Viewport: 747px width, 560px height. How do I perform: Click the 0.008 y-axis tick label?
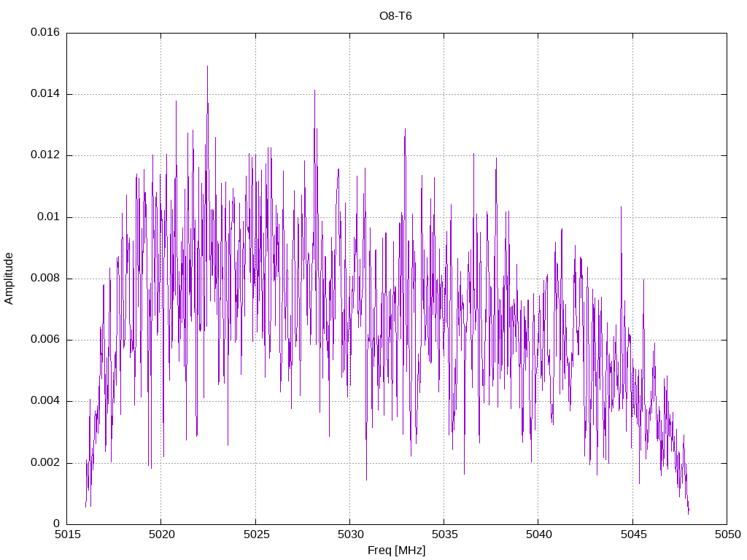pyautogui.click(x=45, y=279)
